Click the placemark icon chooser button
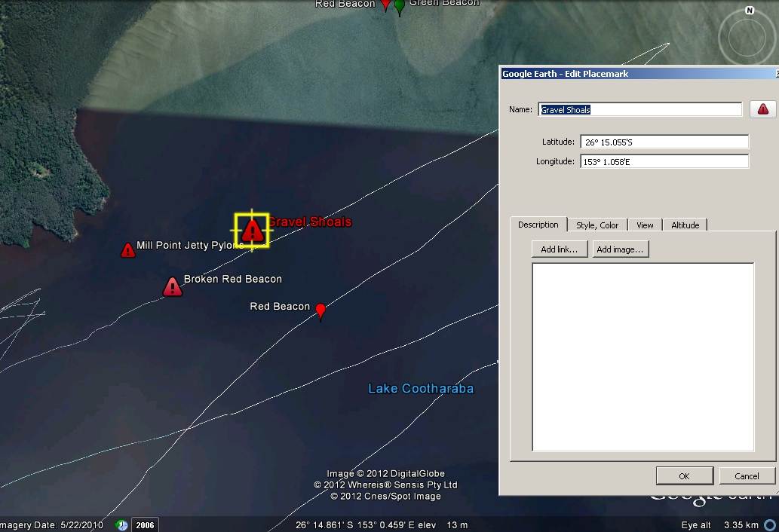This screenshot has height=532, width=779. click(x=762, y=109)
